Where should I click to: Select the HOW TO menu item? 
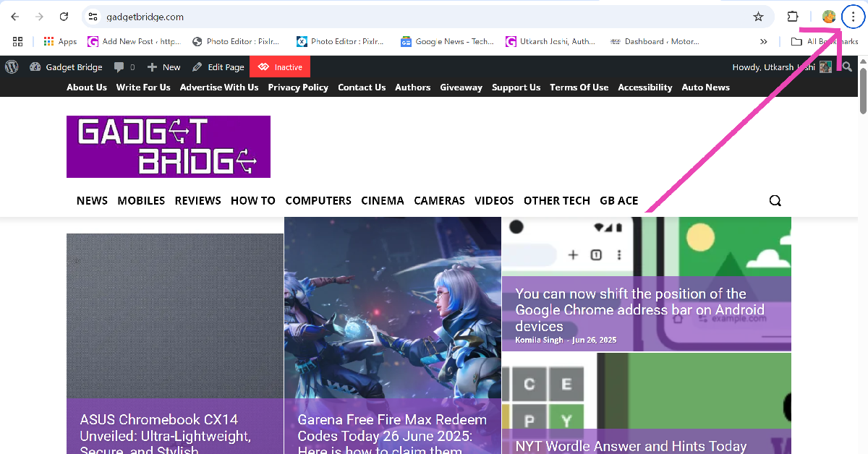(253, 200)
